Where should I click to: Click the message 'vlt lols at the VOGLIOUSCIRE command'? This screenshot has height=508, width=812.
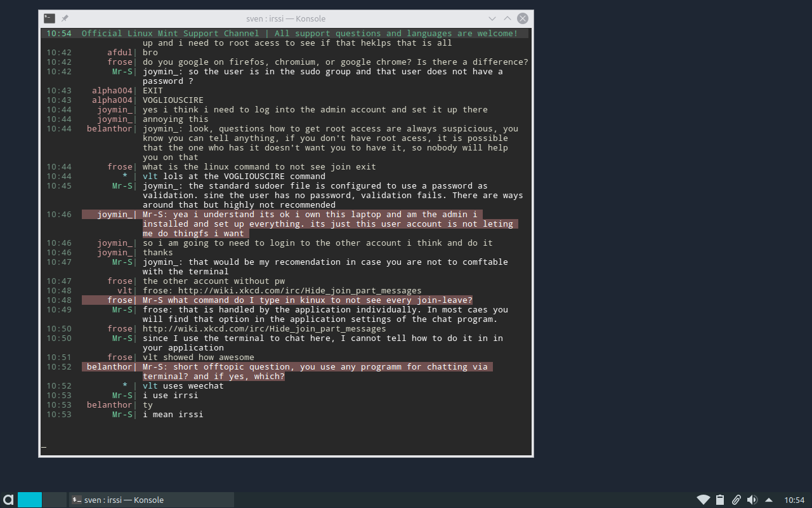point(234,177)
